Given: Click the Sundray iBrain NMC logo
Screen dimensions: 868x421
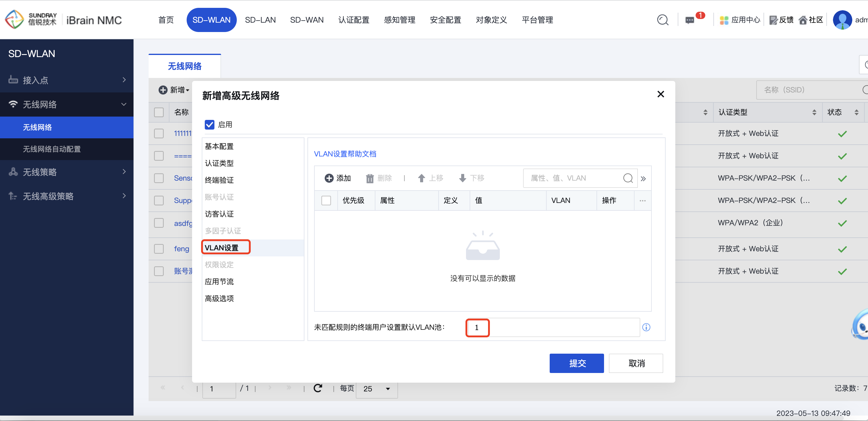Looking at the screenshot, I should coord(63,20).
